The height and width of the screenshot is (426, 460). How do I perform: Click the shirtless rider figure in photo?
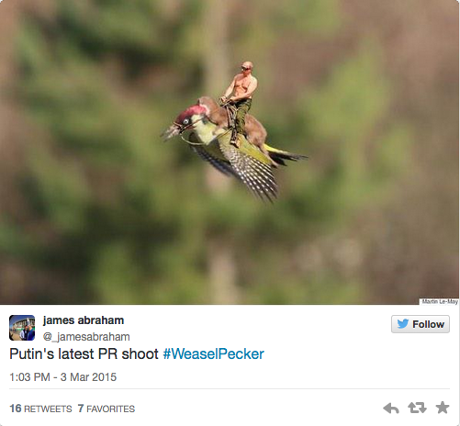click(241, 98)
